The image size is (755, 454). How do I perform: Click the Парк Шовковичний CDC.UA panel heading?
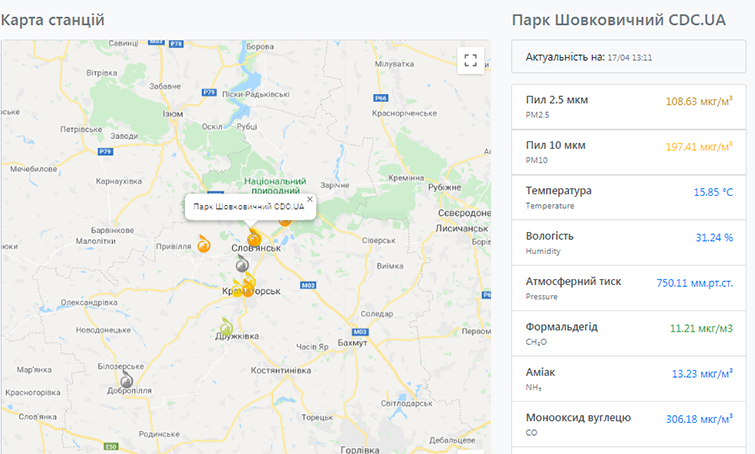click(x=619, y=20)
